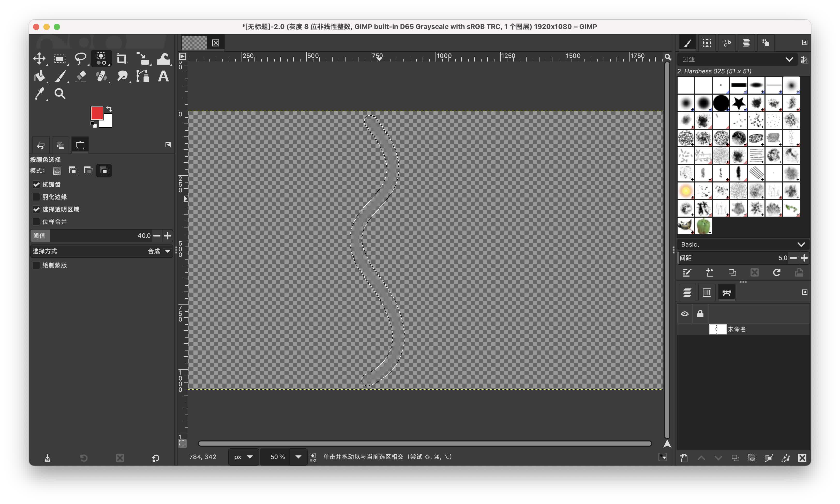Switch to the Patterns tab
The height and width of the screenshot is (504, 840).
[707, 43]
